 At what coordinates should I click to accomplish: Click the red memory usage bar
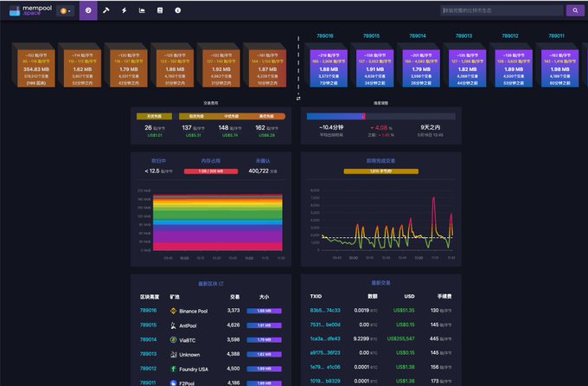pos(211,171)
